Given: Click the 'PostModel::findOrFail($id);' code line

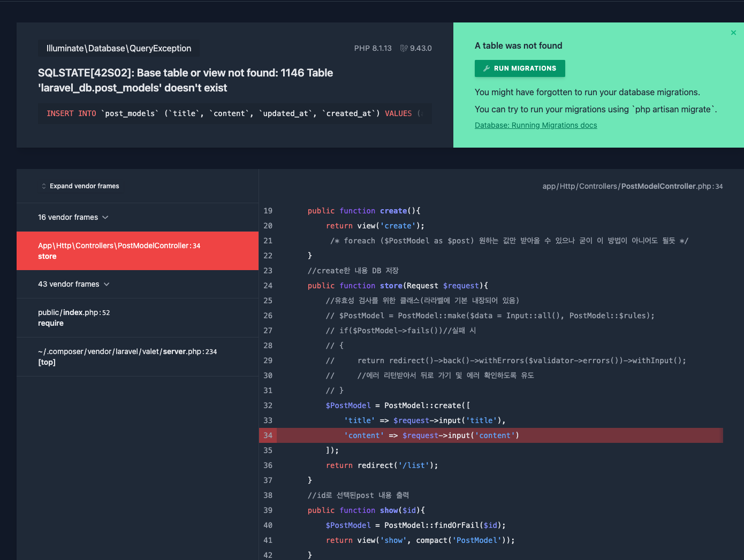Looking at the screenshot, I should 416,525.
